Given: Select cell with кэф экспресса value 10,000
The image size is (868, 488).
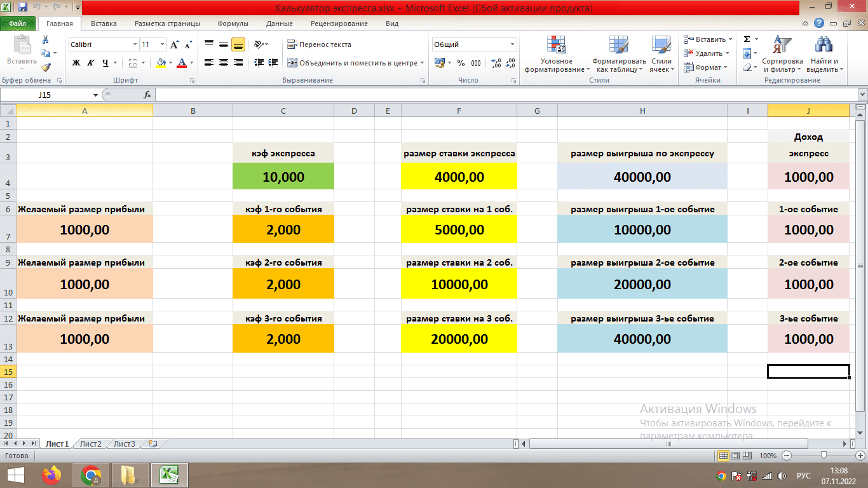Looking at the screenshot, I should pyautogui.click(x=283, y=177).
